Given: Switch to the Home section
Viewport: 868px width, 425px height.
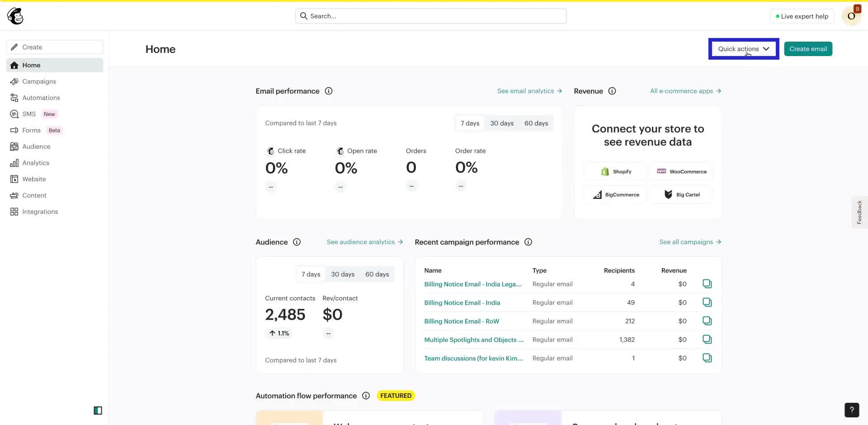Looking at the screenshot, I should pos(31,65).
